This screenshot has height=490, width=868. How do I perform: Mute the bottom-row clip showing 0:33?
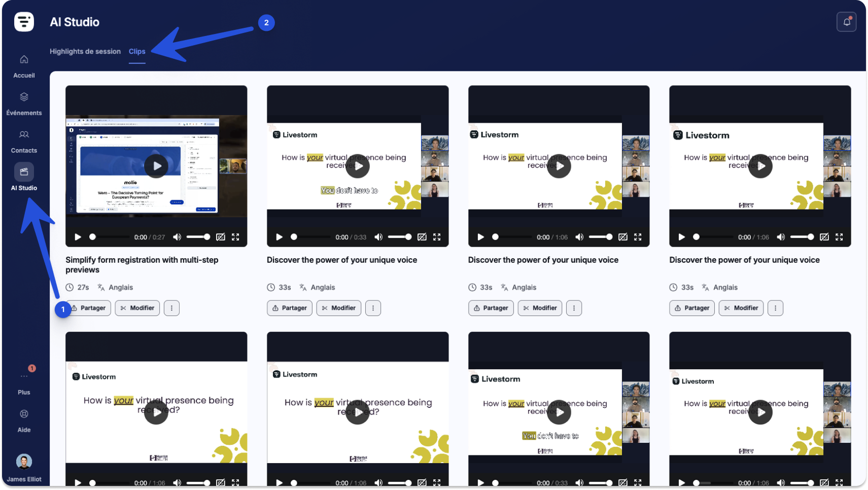pyautogui.click(x=579, y=483)
